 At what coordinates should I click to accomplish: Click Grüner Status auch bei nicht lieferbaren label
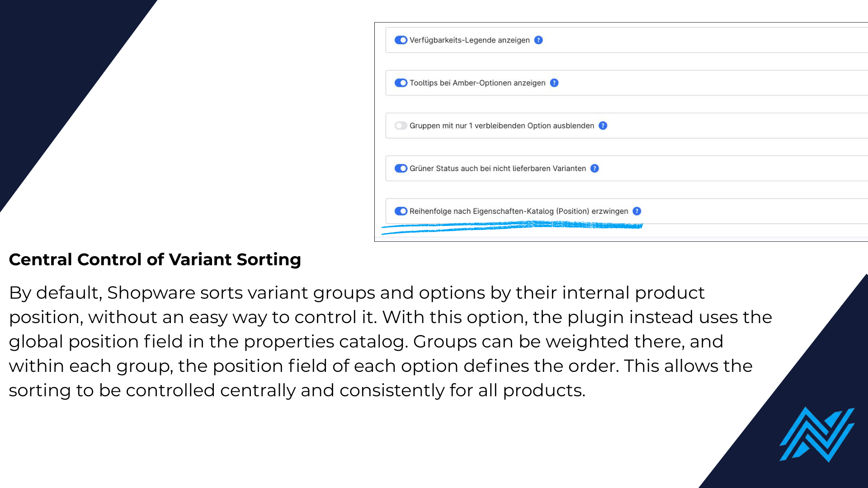pos(498,169)
